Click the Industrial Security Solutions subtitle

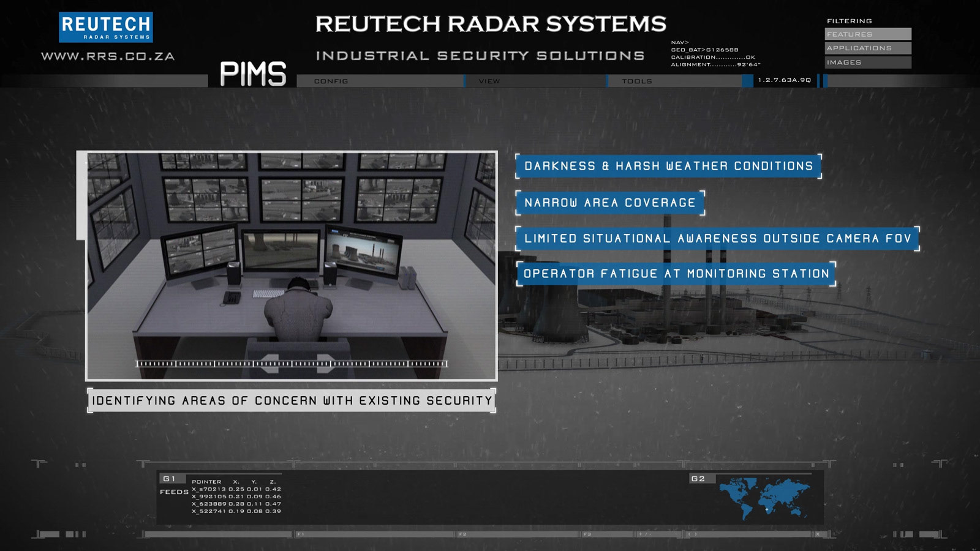[480, 56]
